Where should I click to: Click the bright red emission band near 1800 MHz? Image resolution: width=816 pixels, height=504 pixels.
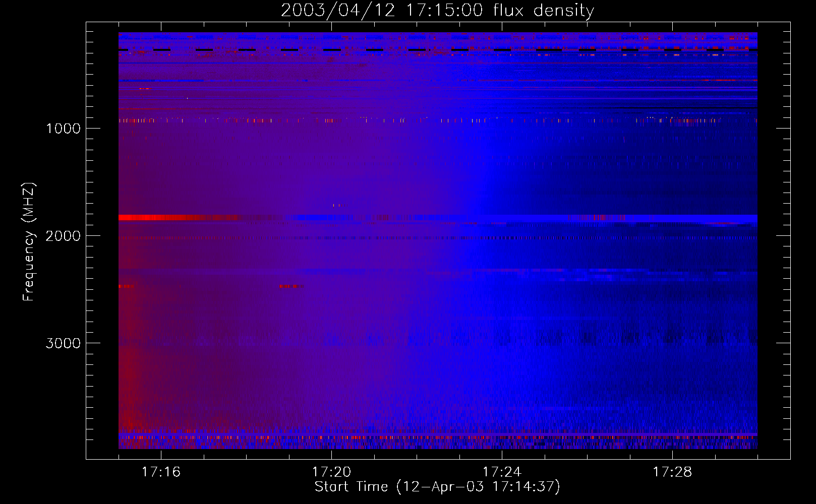tap(182, 218)
